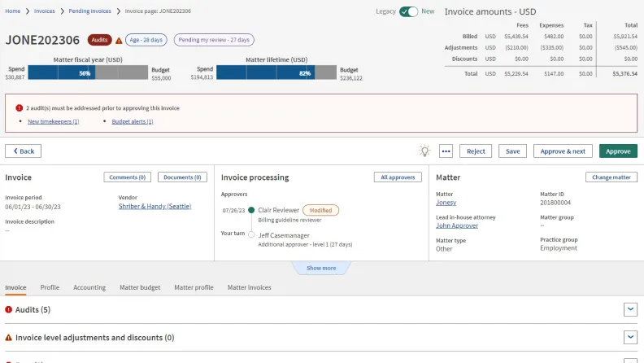Click the green approved status dot for Clair Reviewer
This screenshot has height=363, width=644.
click(251, 210)
